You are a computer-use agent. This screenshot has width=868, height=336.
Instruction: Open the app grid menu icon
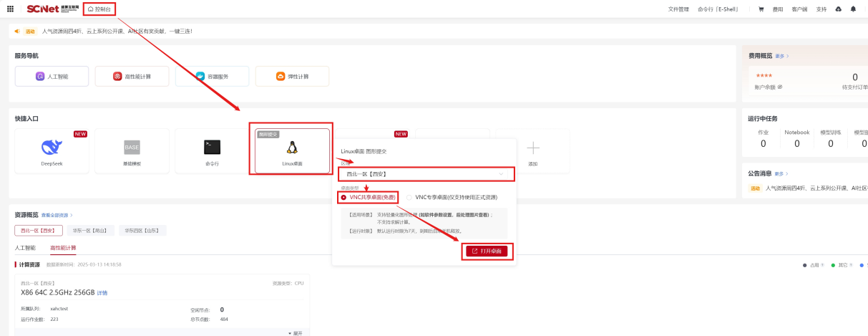(10, 9)
